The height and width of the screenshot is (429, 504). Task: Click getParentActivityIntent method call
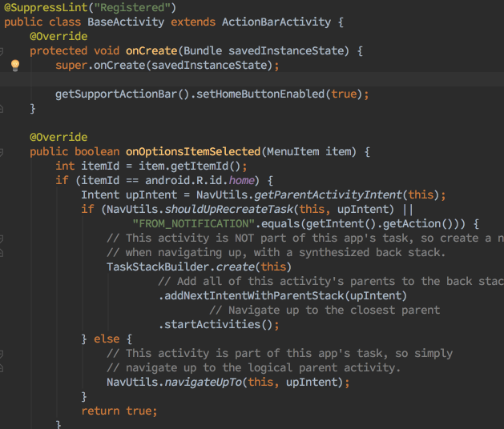tap(329, 195)
